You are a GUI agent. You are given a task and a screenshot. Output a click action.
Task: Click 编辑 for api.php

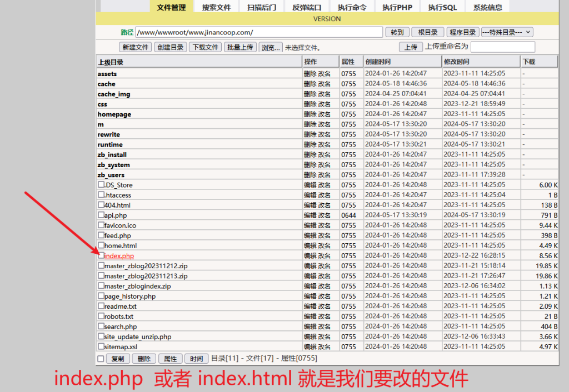click(310, 215)
